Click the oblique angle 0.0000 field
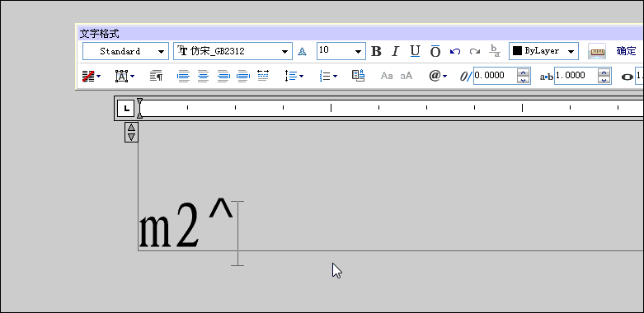The image size is (644, 313). click(495, 76)
